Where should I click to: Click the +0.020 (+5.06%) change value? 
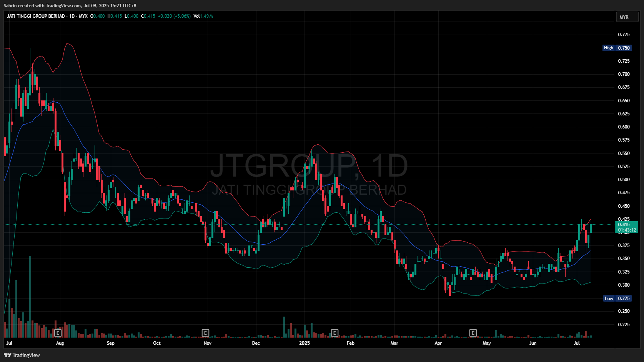point(175,16)
